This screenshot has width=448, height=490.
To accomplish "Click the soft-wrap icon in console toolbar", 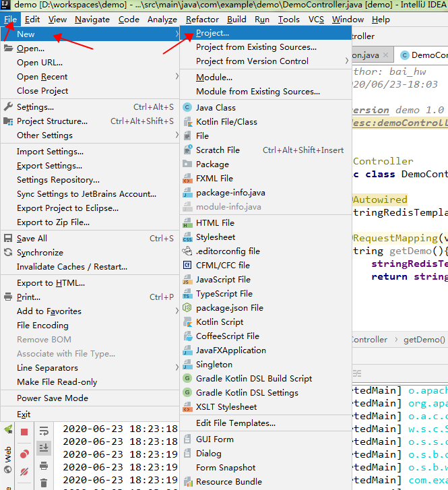I will (44, 431).
